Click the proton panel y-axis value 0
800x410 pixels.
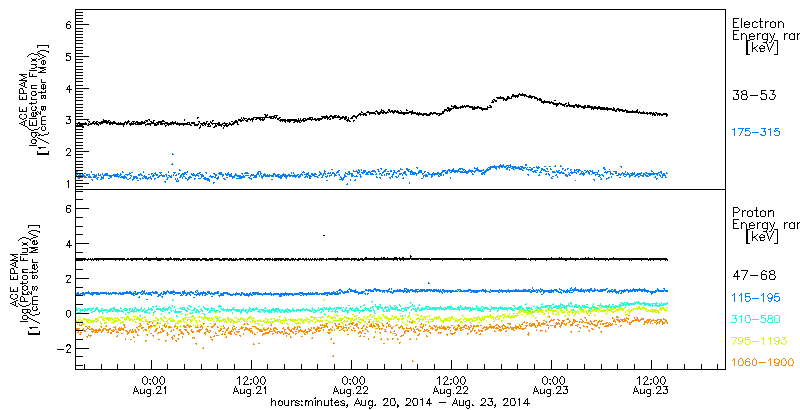[66, 313]
